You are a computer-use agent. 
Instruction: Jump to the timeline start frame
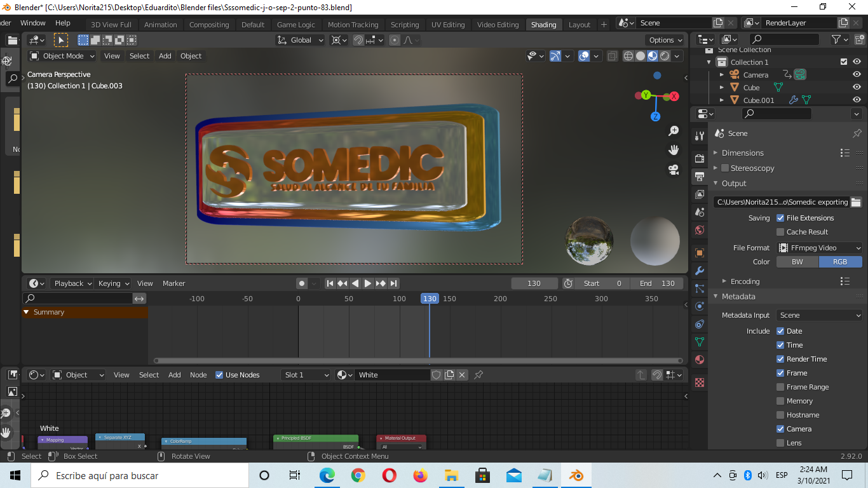330,283
